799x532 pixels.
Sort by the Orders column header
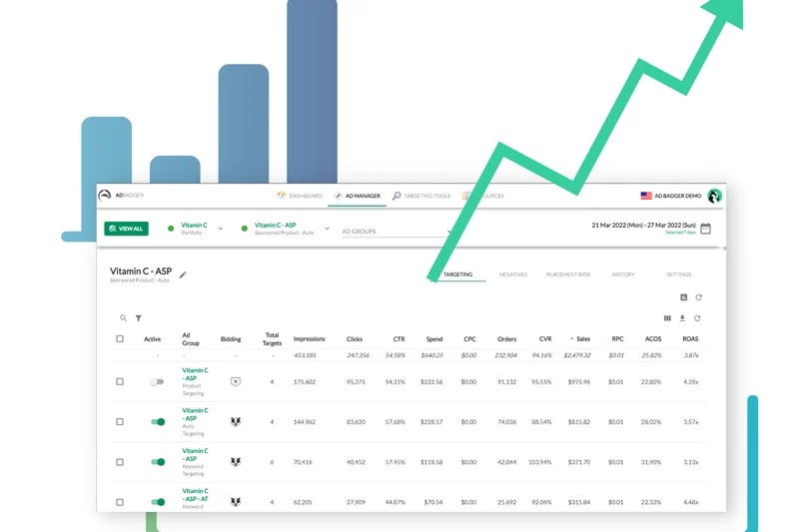pyautogui.click(x=506, y=338)
